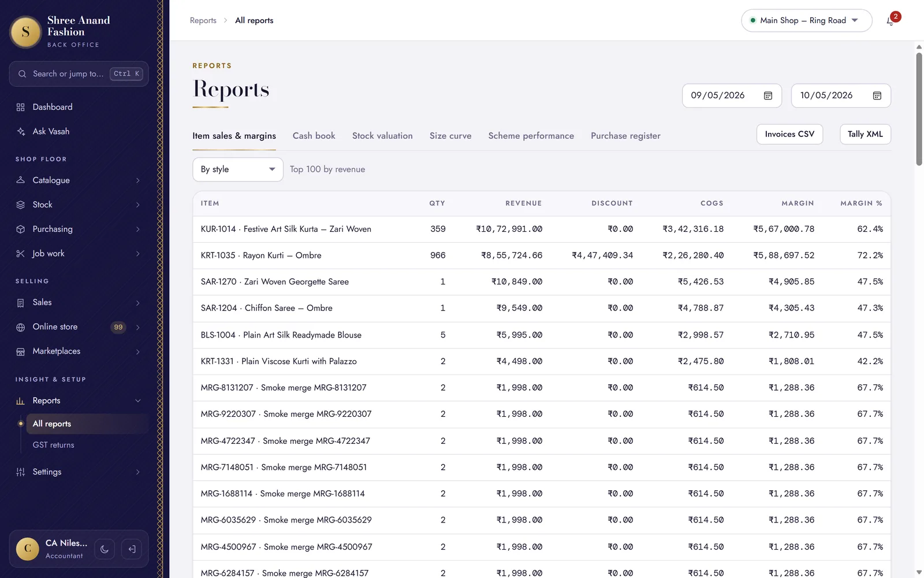Image resolution: width=924 pixels, height=578 pixels.
Task: Click the Catalogue hanger icon
Action: pos(21,180)
